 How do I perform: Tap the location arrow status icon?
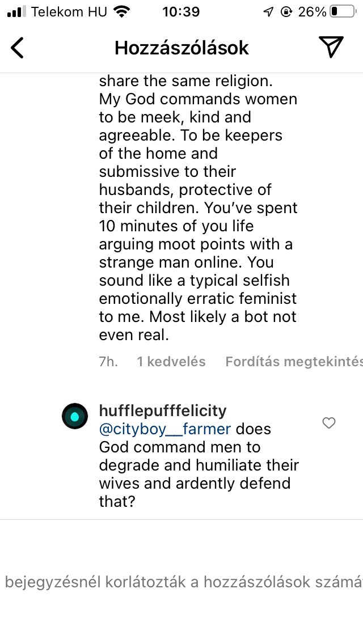click(x=268, y=12)
